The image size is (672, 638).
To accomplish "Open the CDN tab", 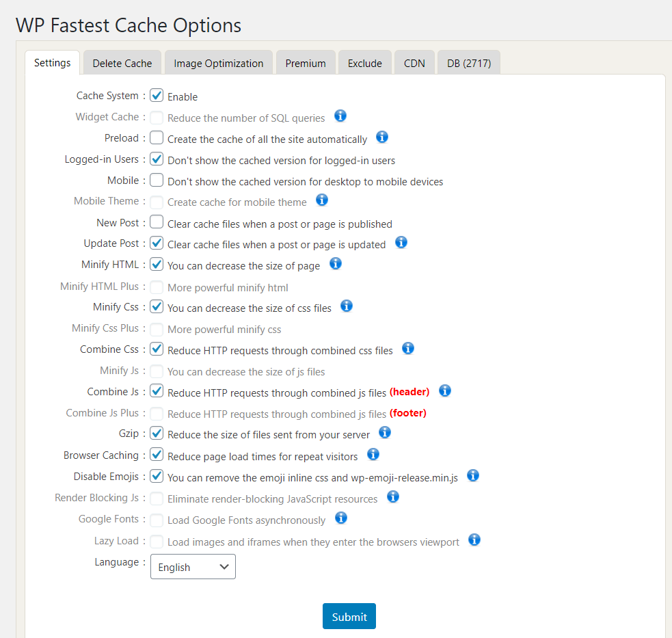I will point(414,63).
